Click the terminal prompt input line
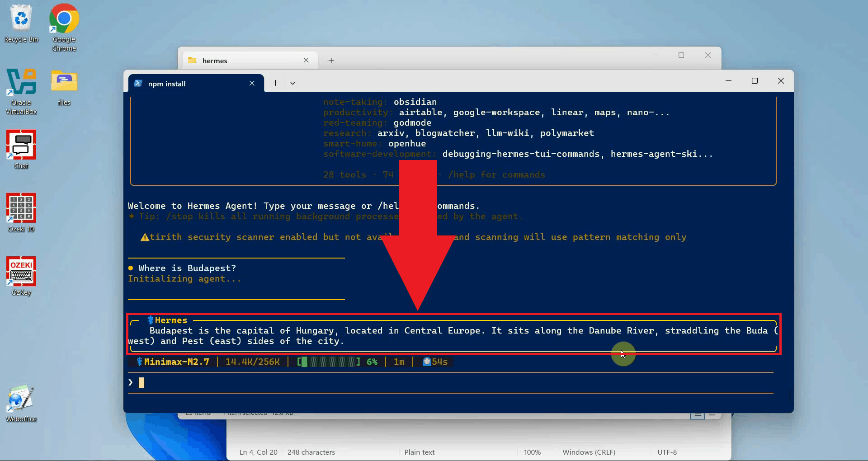 pyautogui.click(x=451, y=383)
